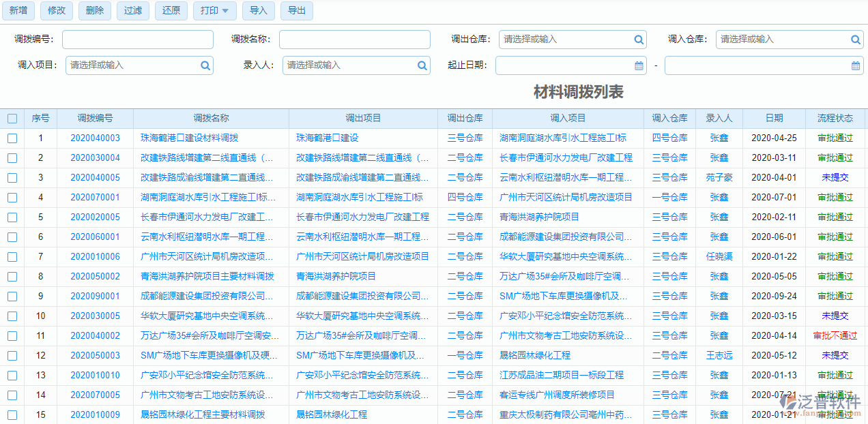The image size is (868, 424).
Task: Click search icon in 调入项目 field
Action: [x=205, y=66]
